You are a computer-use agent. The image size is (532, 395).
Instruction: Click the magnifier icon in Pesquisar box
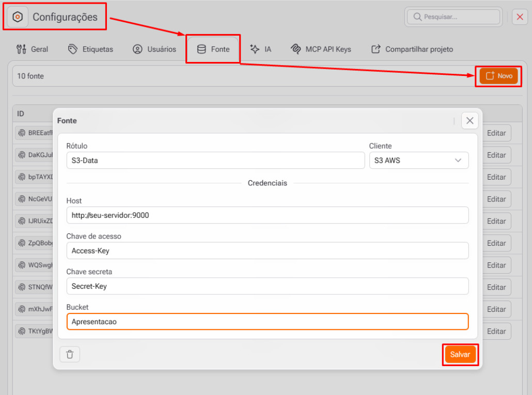417,17
